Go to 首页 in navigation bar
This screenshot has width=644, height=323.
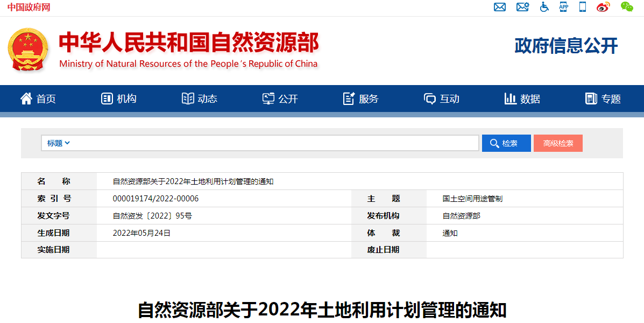46,99
